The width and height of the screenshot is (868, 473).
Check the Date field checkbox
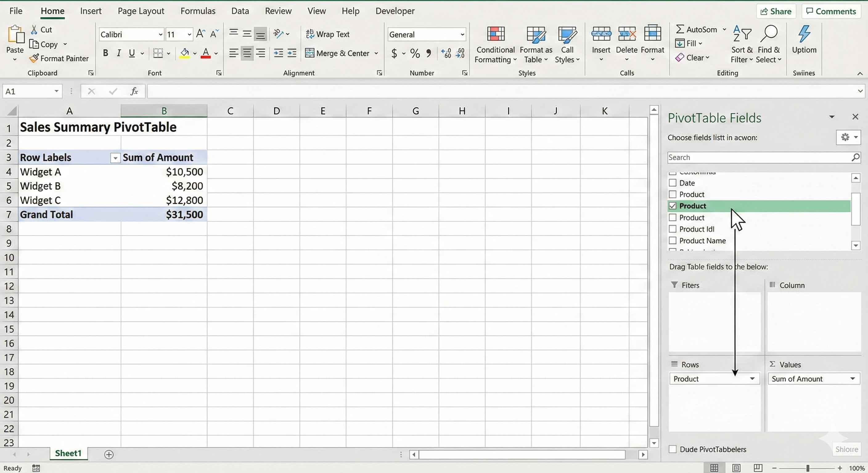pyautogui.click(x=673, y=183)
